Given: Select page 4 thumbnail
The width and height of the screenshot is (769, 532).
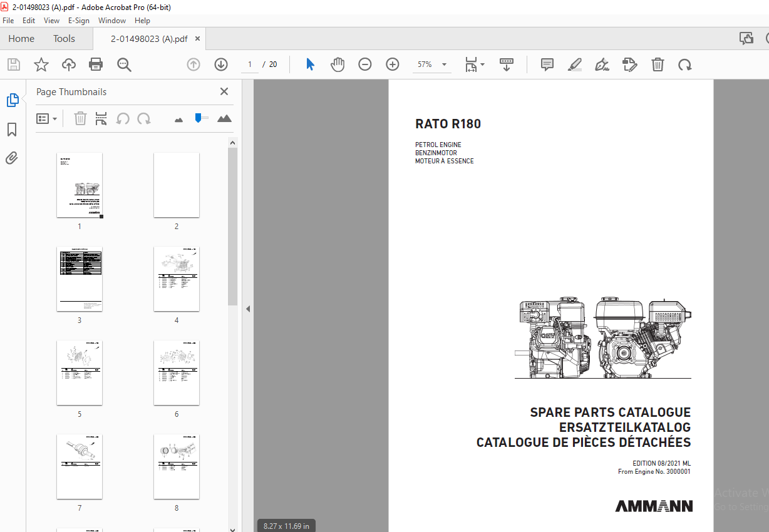Looking at the screenshot, I should (x=177, y=279).
